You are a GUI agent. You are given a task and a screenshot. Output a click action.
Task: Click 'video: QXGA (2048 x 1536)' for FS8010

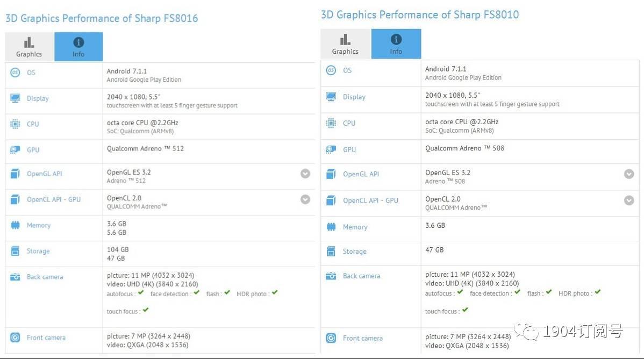pos(467,346)
